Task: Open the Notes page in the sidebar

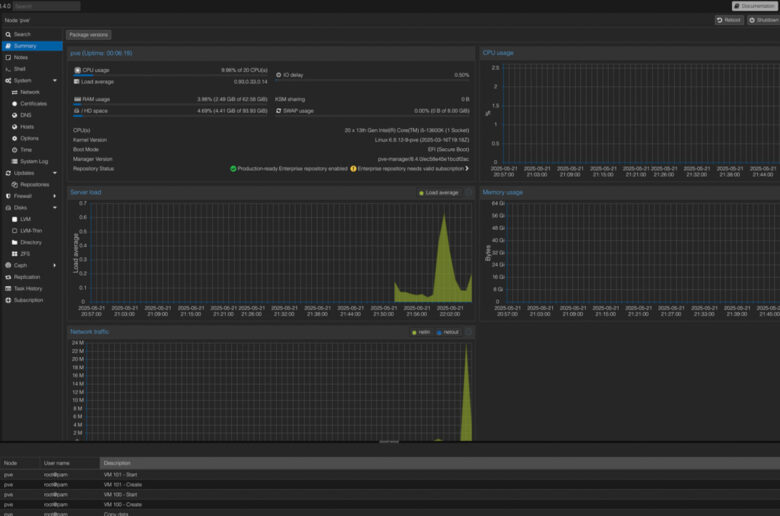Action: tap(20, 57)
